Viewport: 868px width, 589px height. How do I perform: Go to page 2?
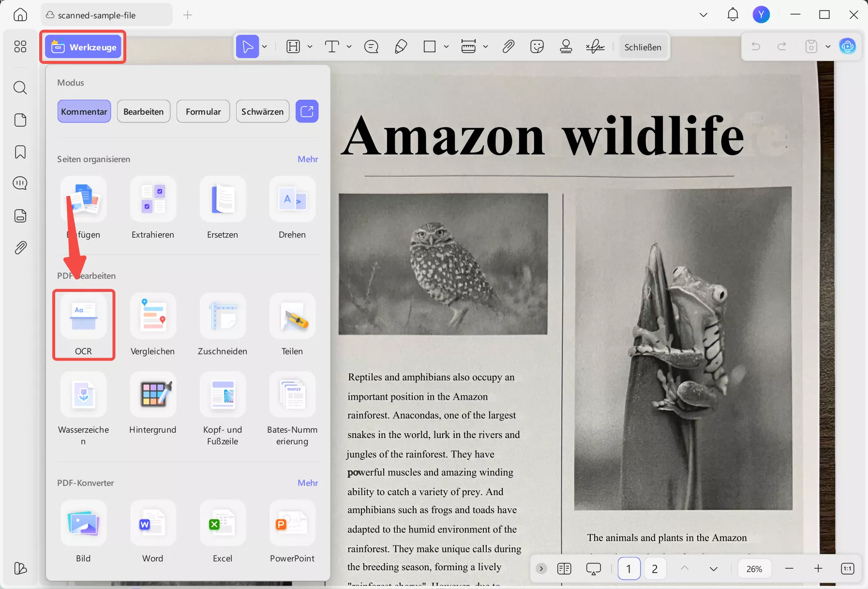(655, 569)
